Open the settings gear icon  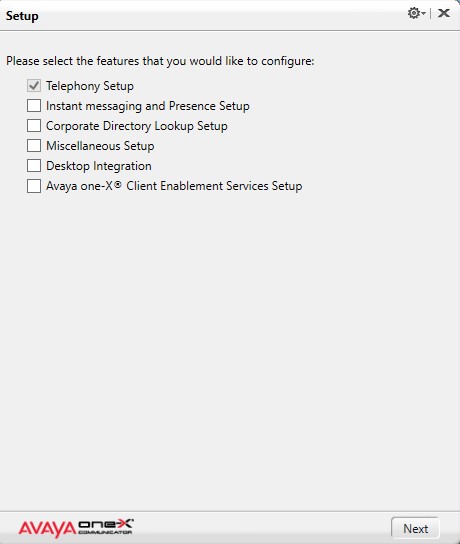413,13
